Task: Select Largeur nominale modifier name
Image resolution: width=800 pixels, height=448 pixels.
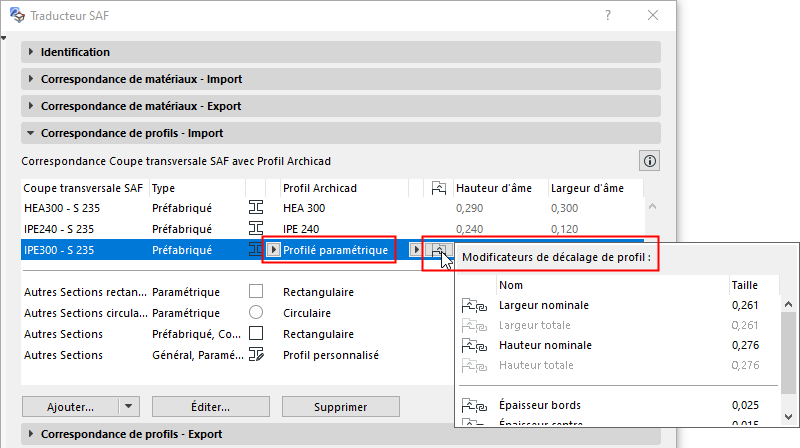Action: click(x=544, y=305)
